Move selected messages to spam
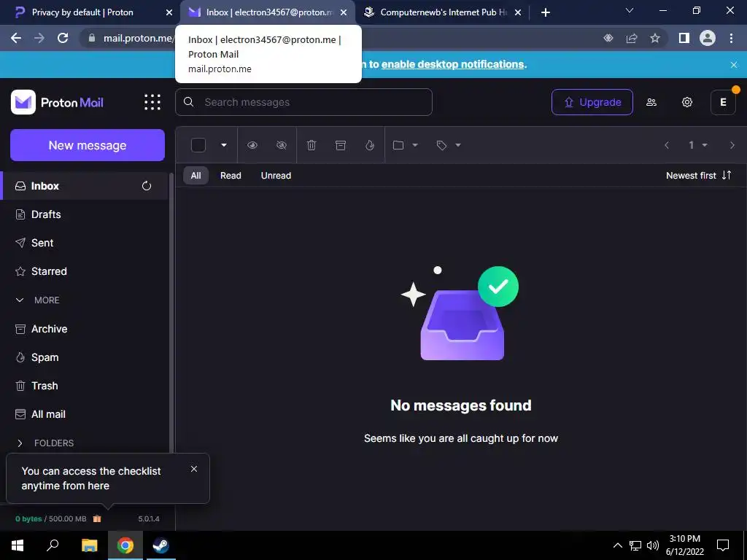 (370, 145)
